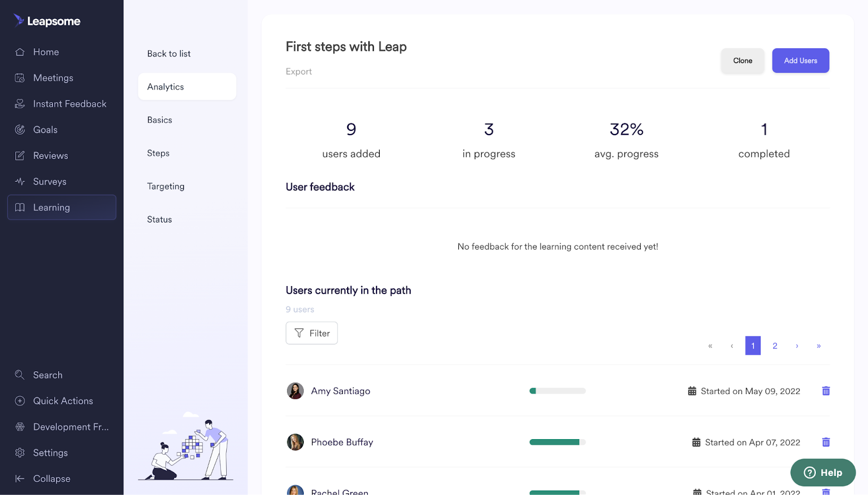Click the Quick Actions icon
The width and height of the screenshot is (868, 495).
(x=20, y=401)
